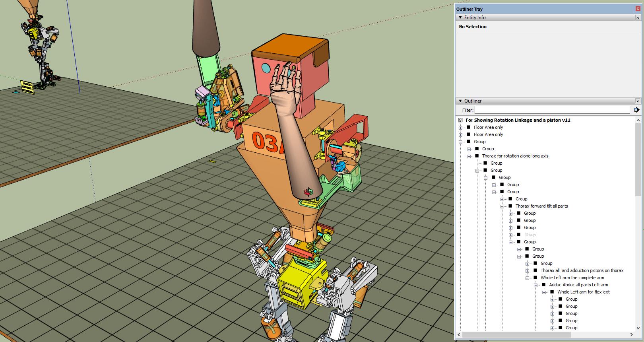This screenshot has height=342, width=644.
Task: Collapse Thorax for rotation along long axis
Action: [x=469, y=156]
